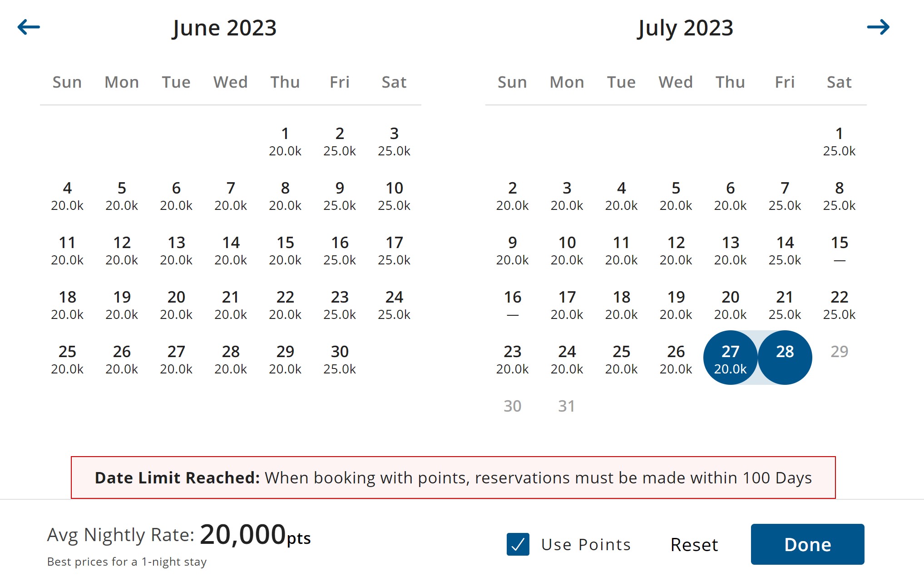Advance to next month with right arrow
924x577 pixels.
coord(878,27)
